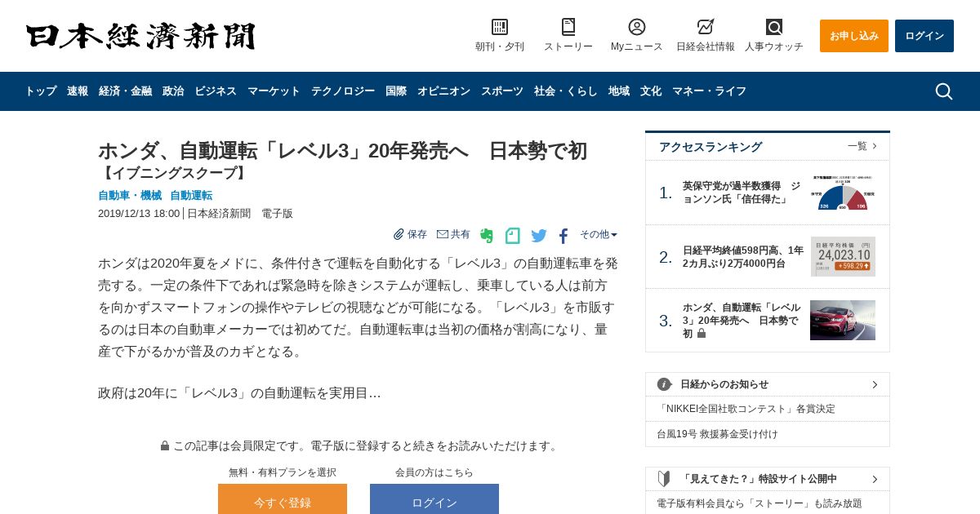The width and height of the screenshot is (980, 514).
Task: Open 地域 section
Action: tap(619, 91)
